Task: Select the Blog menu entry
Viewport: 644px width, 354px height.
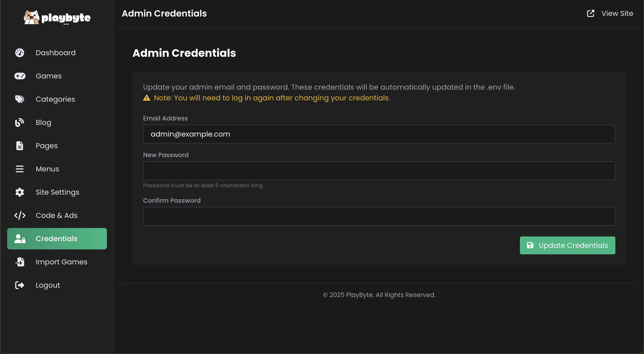Action: (57, 122)
